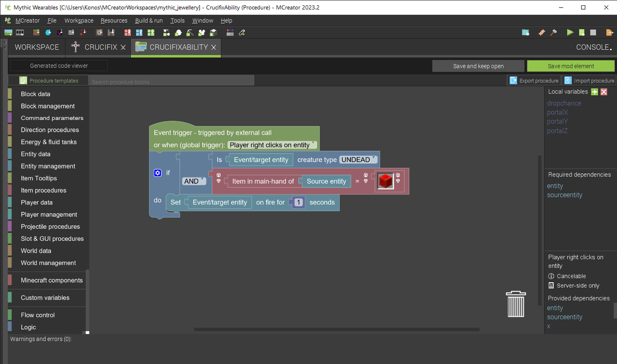Screen dimensions: 617x364
Task: Open the Workspace menu
Action: [79, 21]
